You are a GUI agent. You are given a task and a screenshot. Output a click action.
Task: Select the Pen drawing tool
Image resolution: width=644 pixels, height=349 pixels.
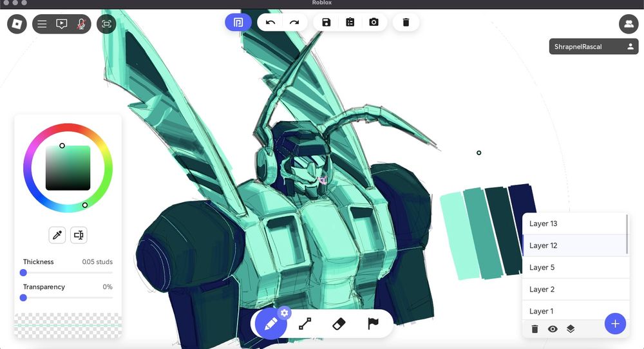[270, 323]
